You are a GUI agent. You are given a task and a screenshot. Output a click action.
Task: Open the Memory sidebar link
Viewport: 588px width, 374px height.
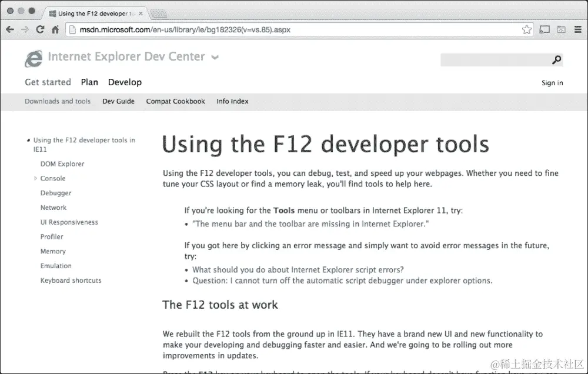(53, 251)
